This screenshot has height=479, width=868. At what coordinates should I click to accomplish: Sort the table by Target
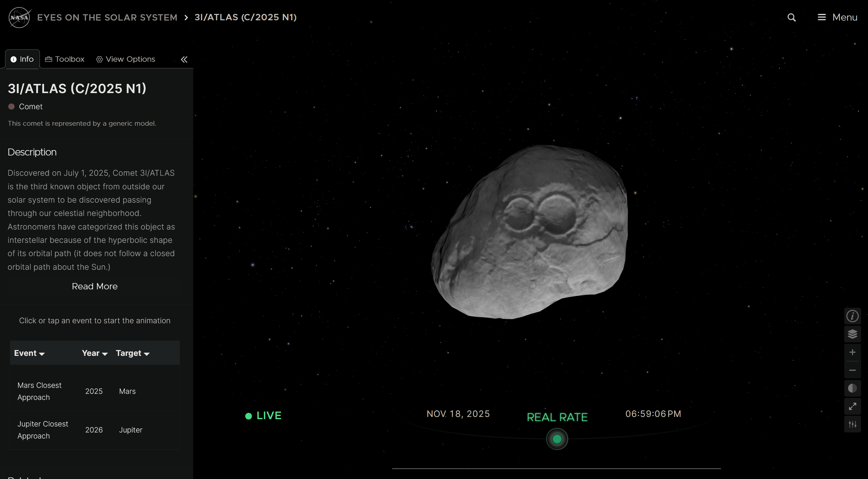[x=132, y=353]
